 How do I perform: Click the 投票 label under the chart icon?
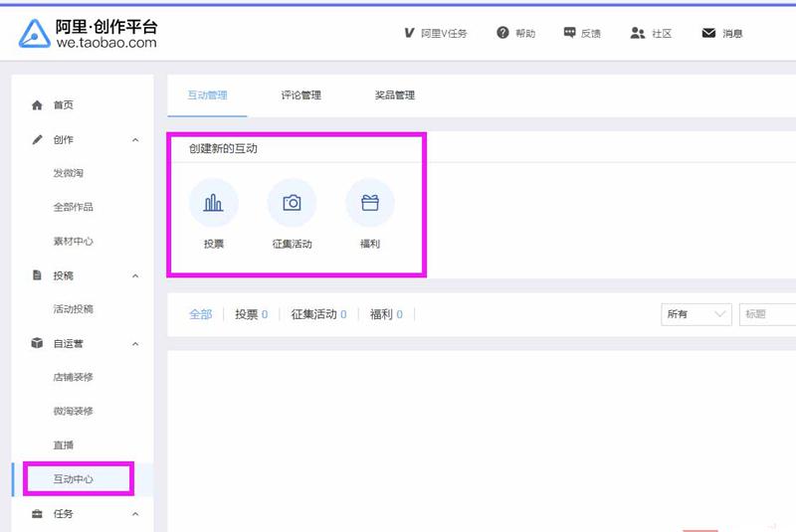pos(213,244)
